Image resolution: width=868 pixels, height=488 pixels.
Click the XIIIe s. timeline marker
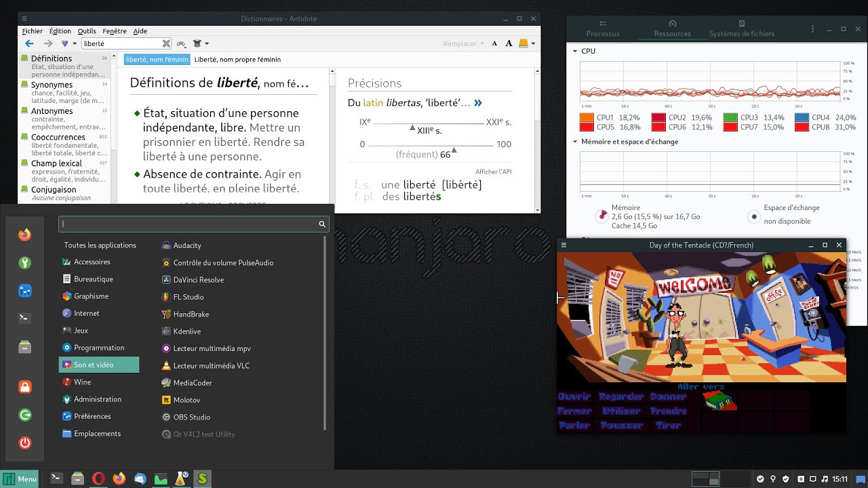point(412,128)
